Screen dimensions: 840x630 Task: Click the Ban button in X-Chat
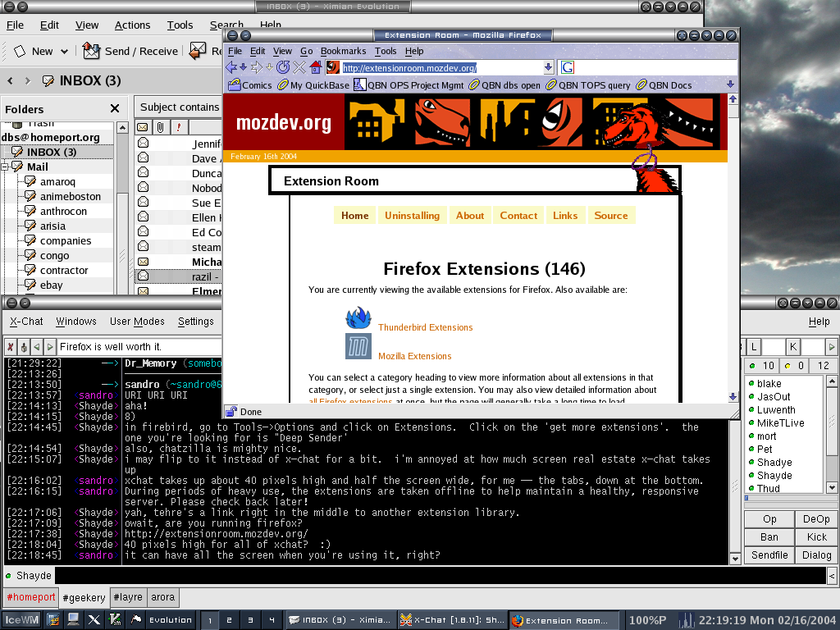tap(769, 536)
